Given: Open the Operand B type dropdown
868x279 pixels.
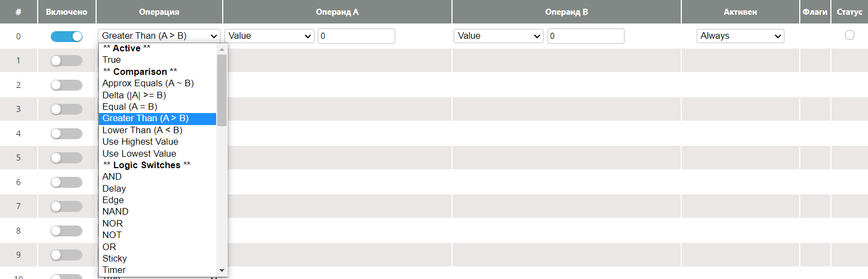Looking at the screenshot, I should 498,36.
